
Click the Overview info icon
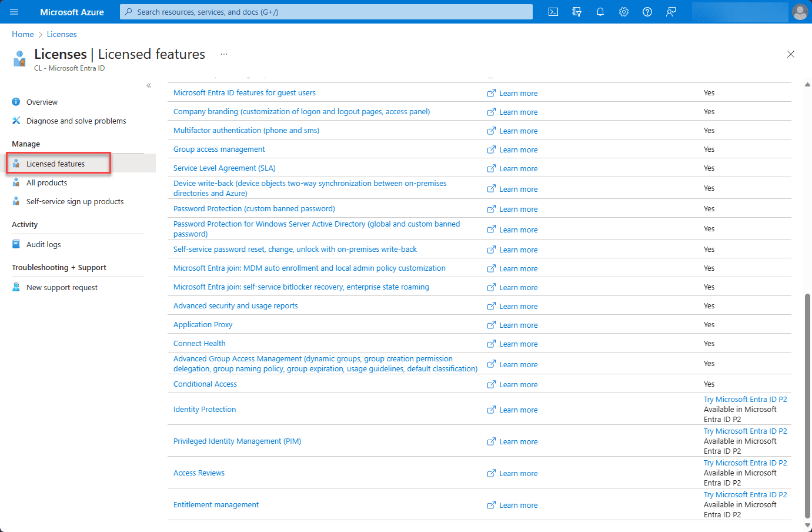[16, 102]
